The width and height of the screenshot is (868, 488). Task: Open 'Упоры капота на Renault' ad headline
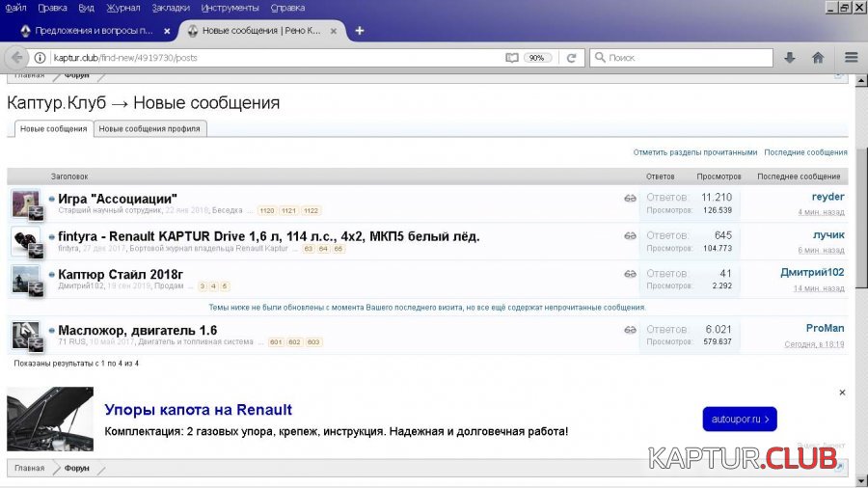coord(198,410)
